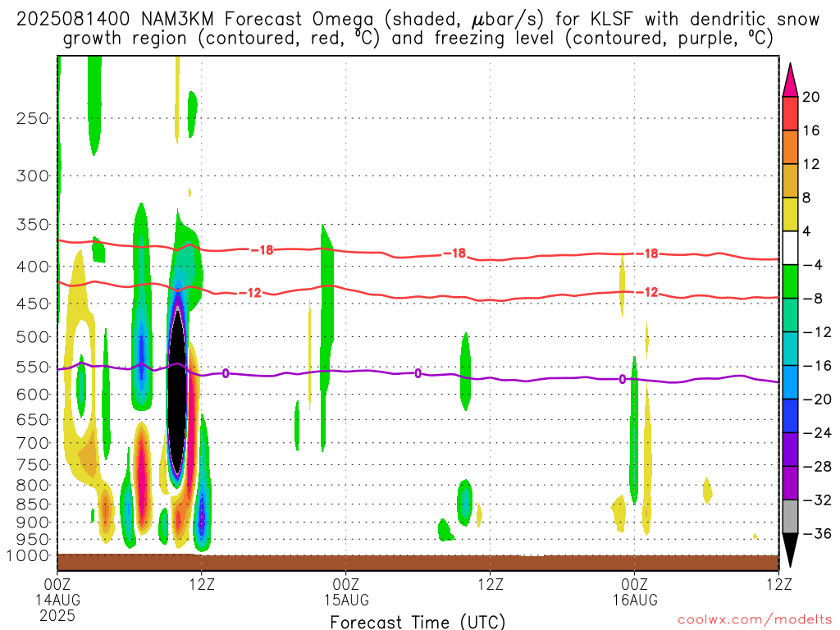Click the colorbar value label 16
840x630 pixels.
click(x=811, y=130)
